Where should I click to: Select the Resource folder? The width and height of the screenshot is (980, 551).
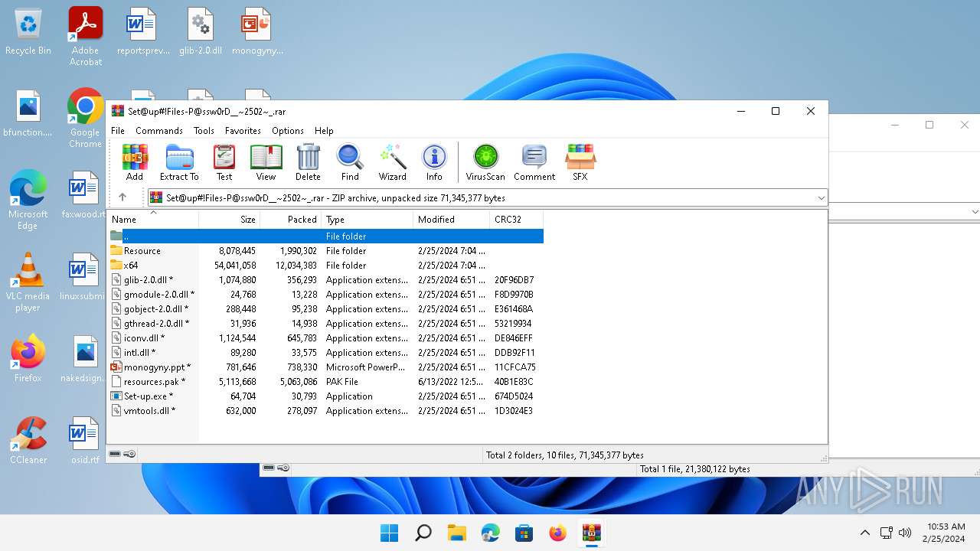click(x=325, y=251)
